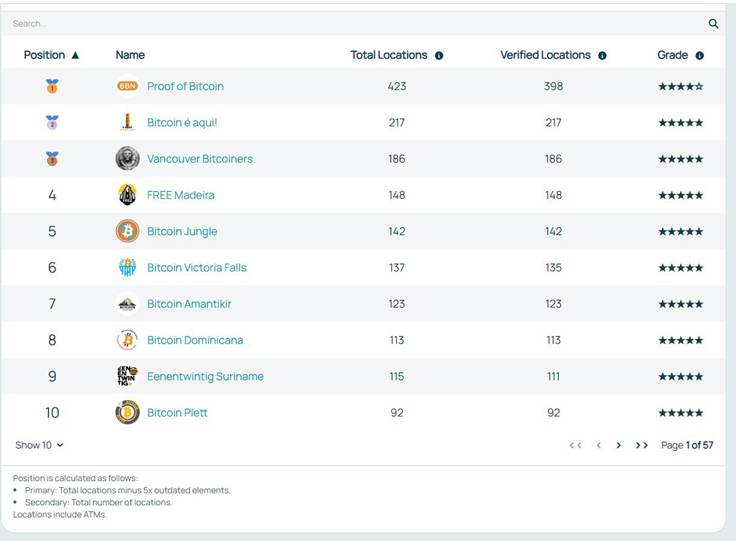Click the bronze medal third place icon
This screenshot has height=541, width=736.
click(52, 159)
